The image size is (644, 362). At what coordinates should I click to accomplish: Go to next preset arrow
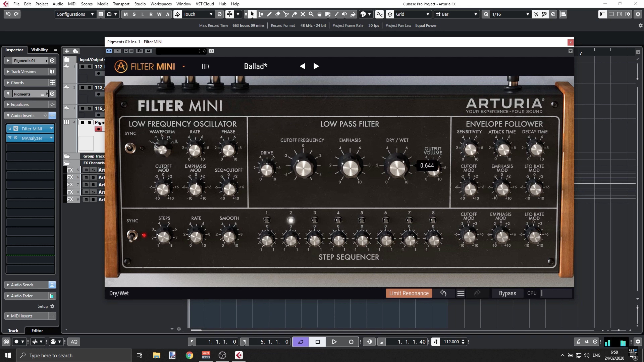coord(316,66)
